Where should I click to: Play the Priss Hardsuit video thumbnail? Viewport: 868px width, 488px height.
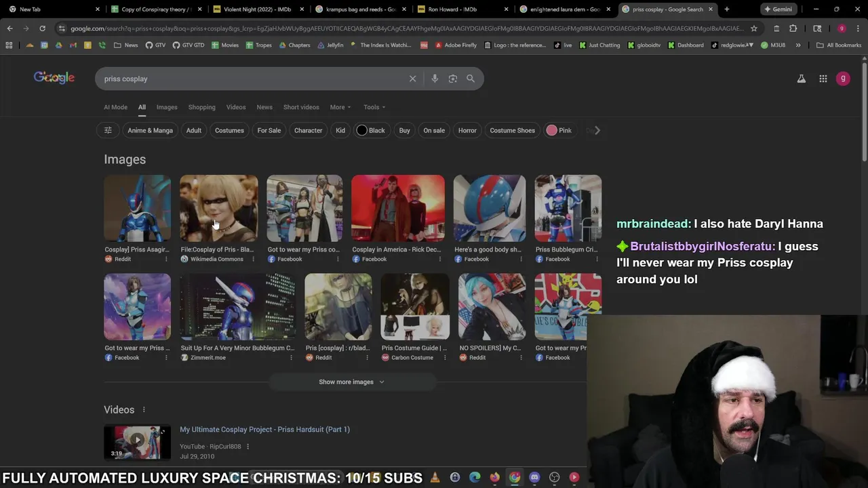[x=137, y=442]
